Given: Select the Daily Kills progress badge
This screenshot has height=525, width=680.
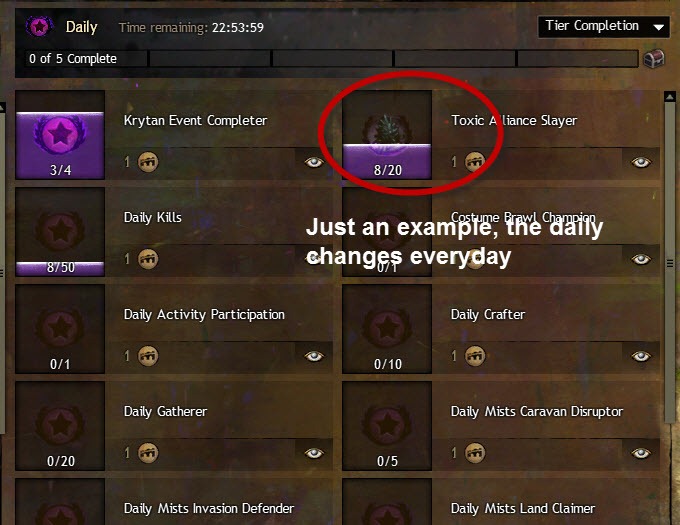Looking at the screenshot, I should (x=60, y=232).
